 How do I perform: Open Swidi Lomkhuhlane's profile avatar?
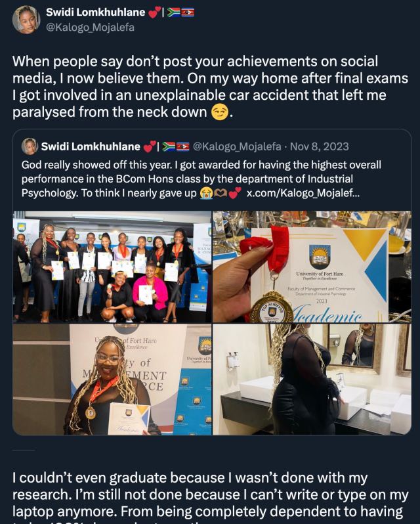[x=26, y=20]
